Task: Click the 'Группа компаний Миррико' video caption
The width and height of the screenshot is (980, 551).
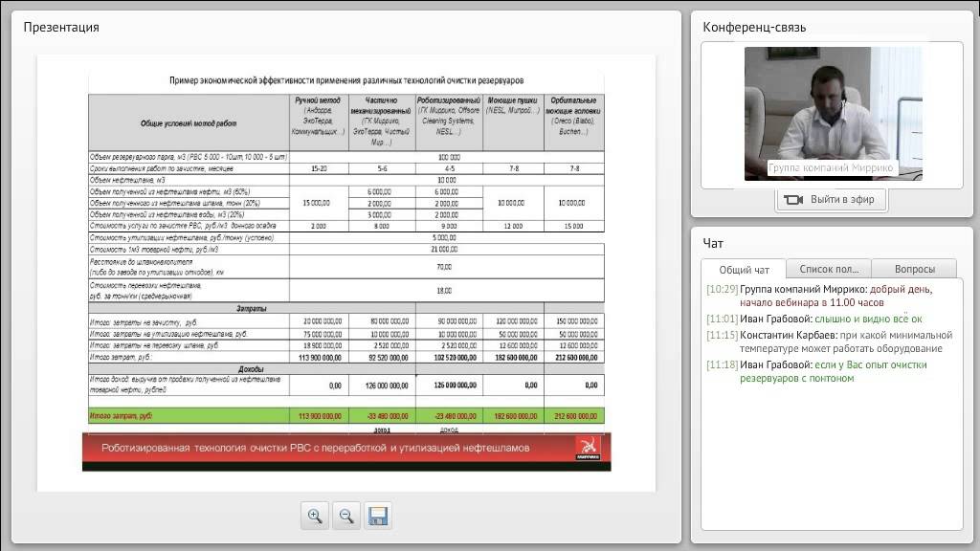Action: (831, 167)
